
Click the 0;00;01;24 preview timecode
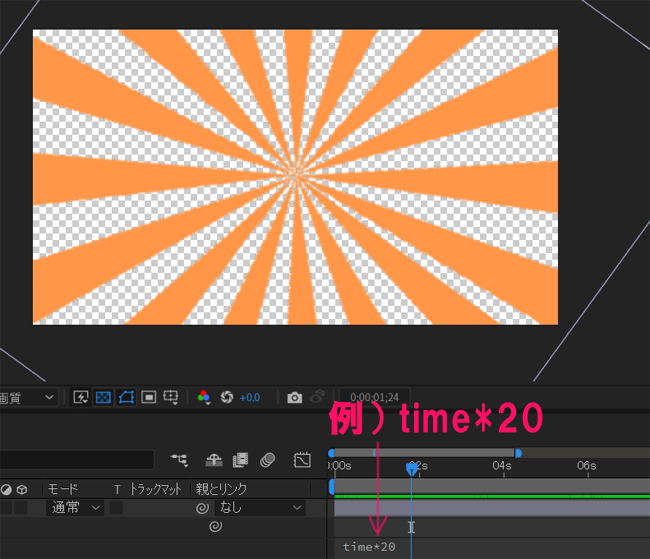[x=375, y=397]
